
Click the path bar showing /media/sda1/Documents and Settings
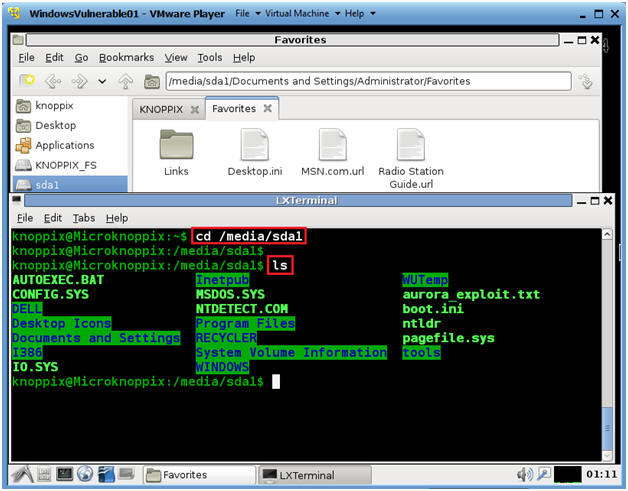[368, 81]
